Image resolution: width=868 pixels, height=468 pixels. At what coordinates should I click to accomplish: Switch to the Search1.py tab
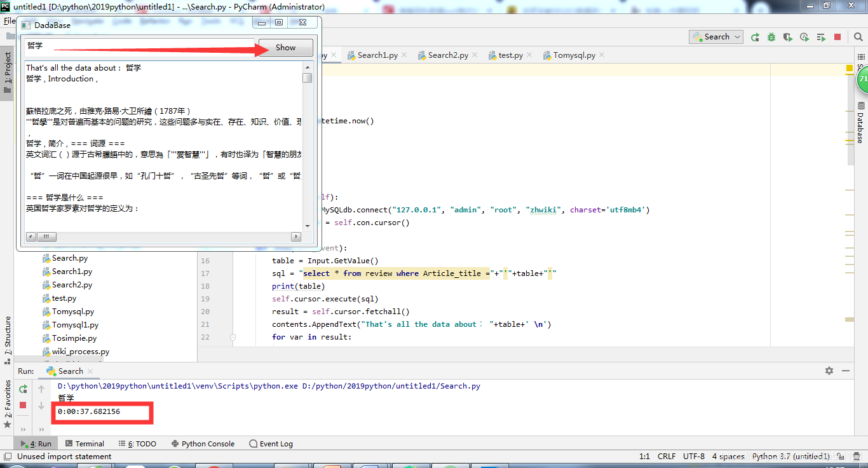click(x=377, y=55)
